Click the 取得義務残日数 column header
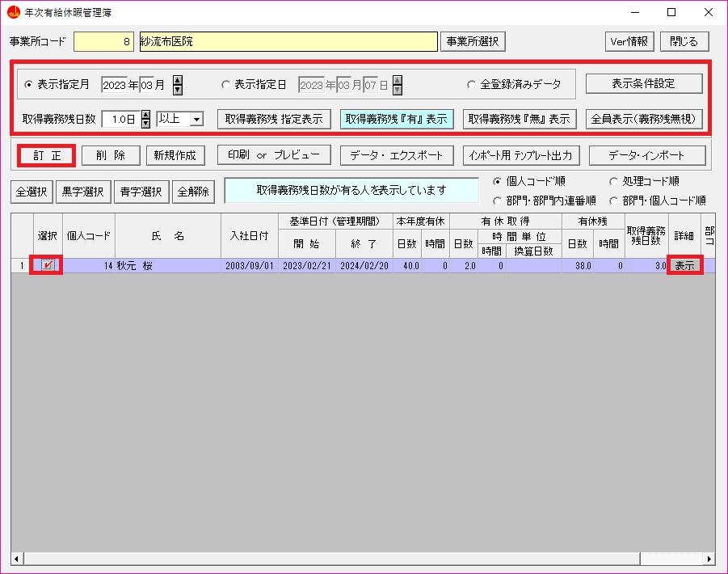728x574 pixels. pyautogui.click(x=646, y=236)
